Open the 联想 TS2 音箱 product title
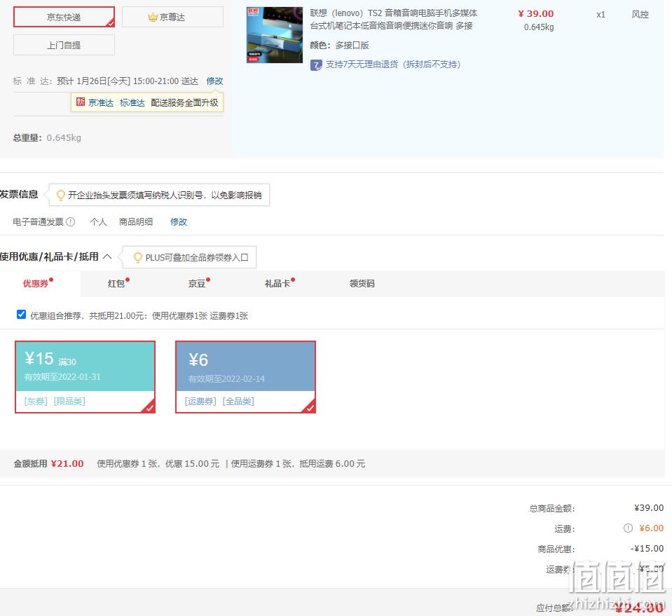The width and height of the screenshot is (672, 616). 393,20
